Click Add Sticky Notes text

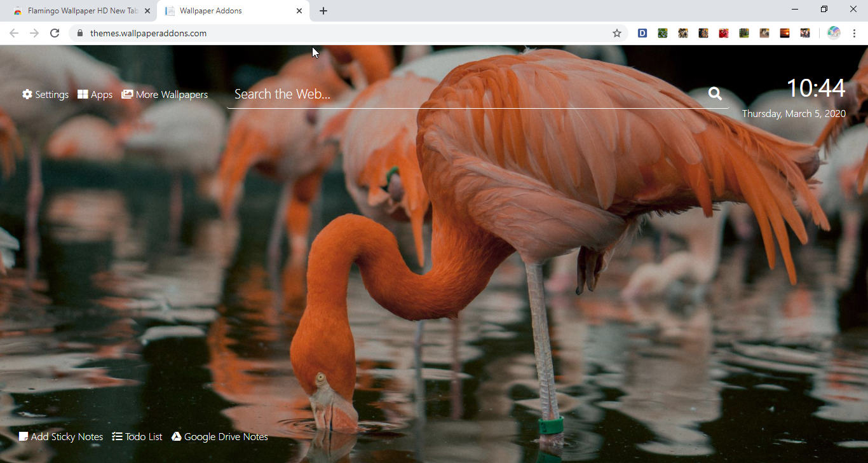tap(67, 437)
